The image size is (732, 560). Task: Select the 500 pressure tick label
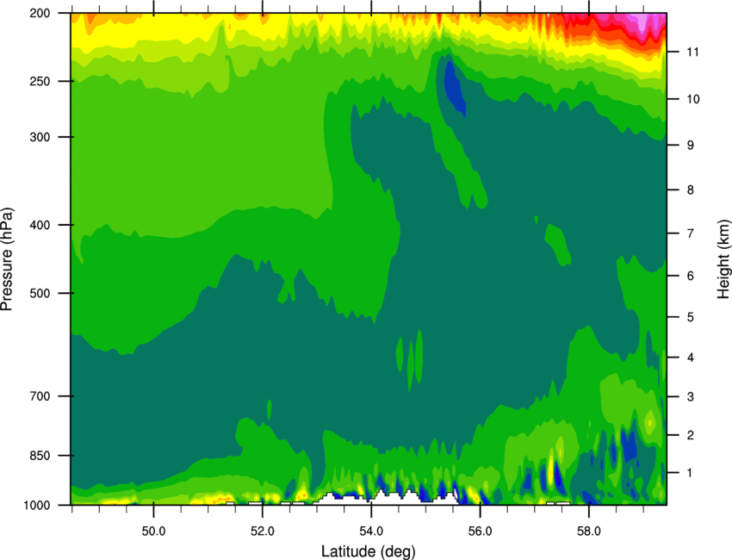click(x=40, y=293)
